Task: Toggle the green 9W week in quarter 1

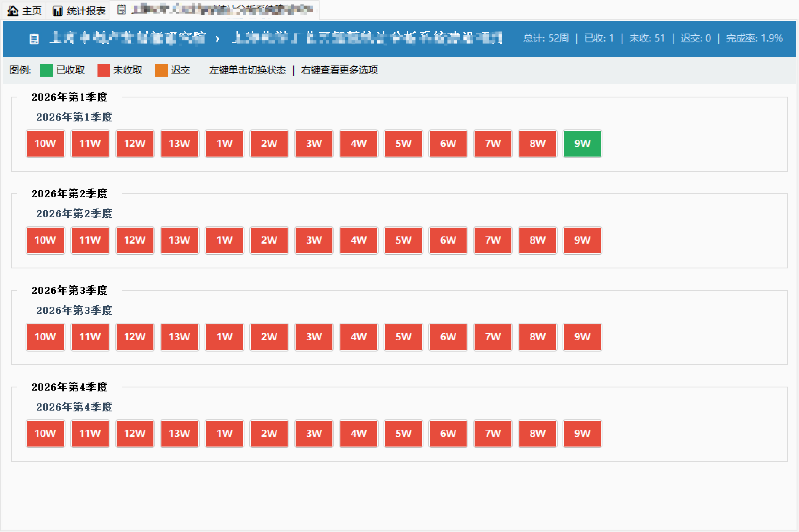Action: coord(582,144)
